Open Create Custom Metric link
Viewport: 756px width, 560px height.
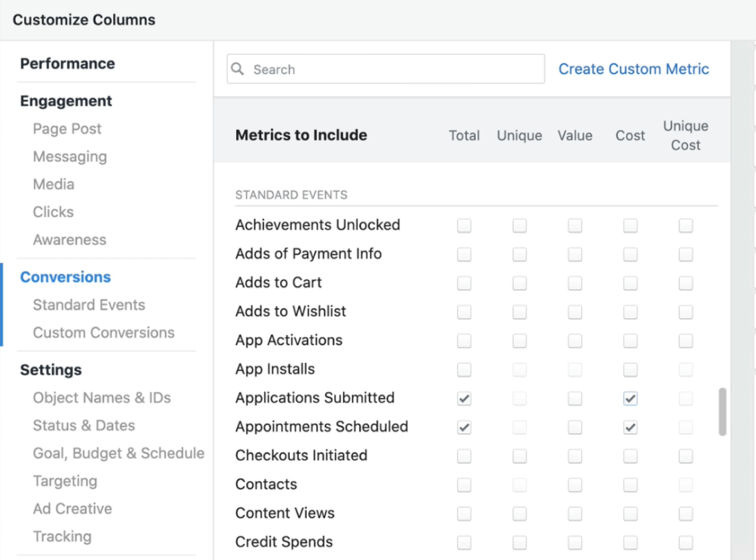(633, 69)
